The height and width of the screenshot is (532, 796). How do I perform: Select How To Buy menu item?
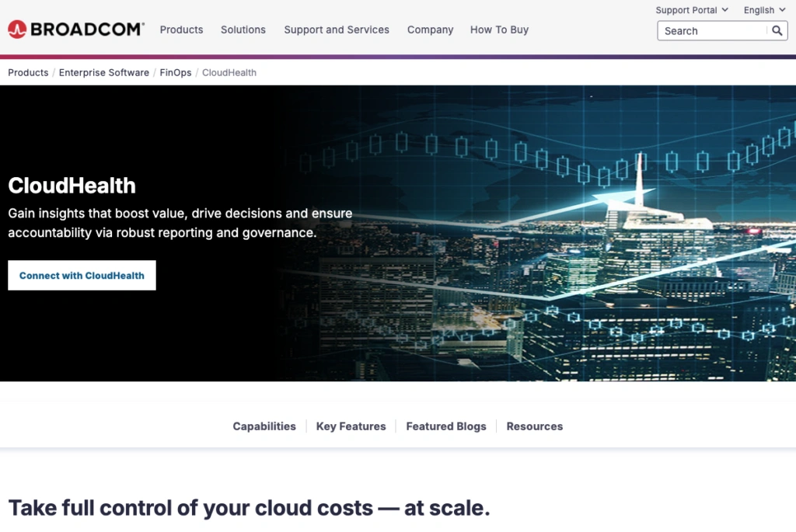(499, 30)
